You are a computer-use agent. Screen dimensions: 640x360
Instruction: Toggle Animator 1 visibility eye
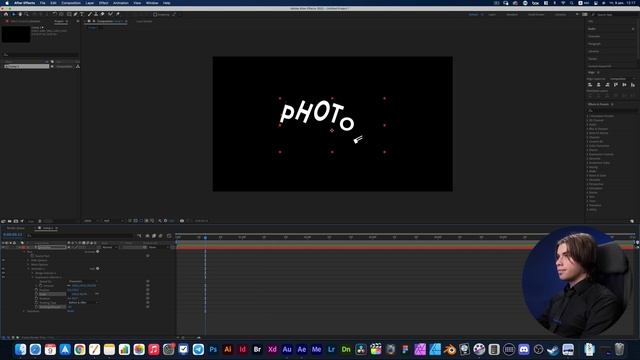(x=3, y=269)
